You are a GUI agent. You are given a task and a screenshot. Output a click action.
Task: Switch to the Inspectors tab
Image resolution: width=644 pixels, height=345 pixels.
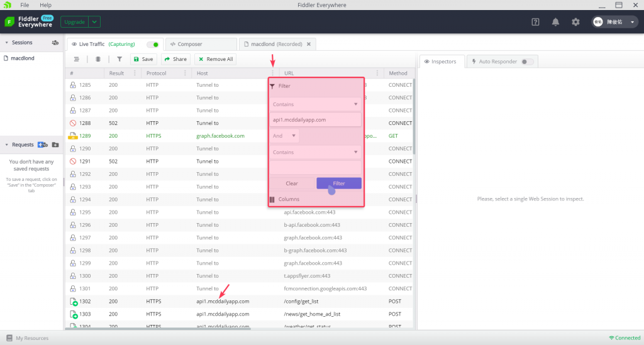[441, 62]
